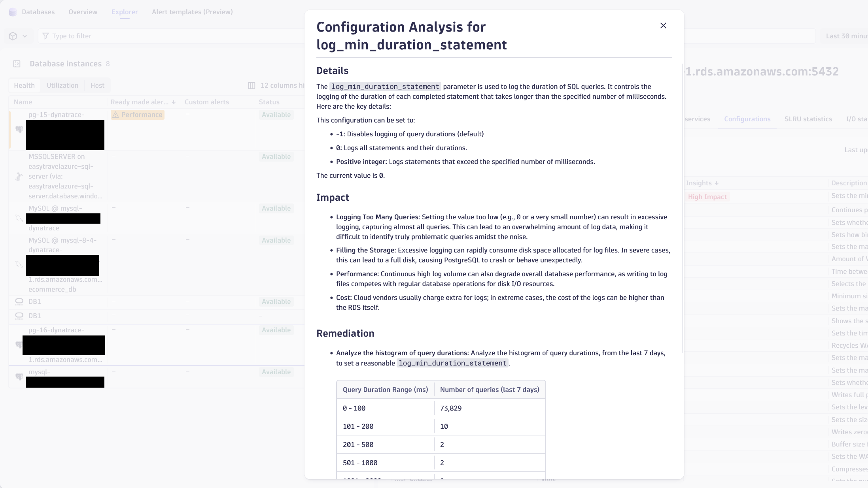Screen dimensions: 868x488
Task: Click the database cylinder icon next to DB1
Action: coord(19,301)
